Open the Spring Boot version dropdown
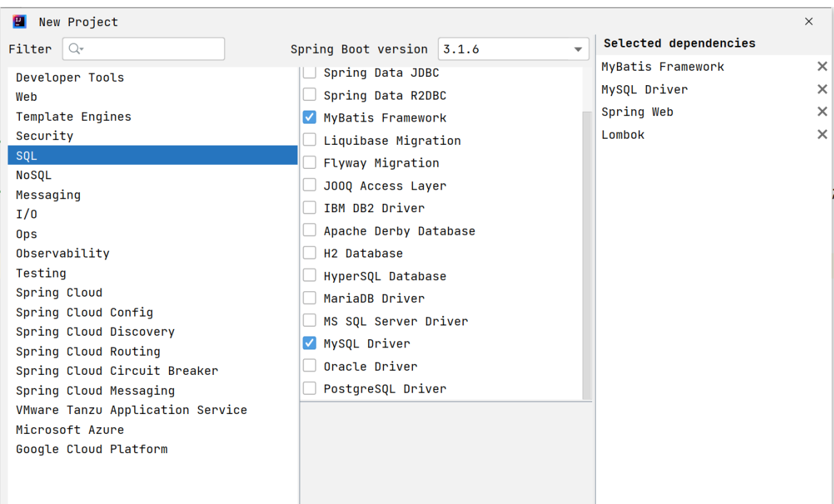This screenshot has width=834, height=504. (x=513, y=49)
